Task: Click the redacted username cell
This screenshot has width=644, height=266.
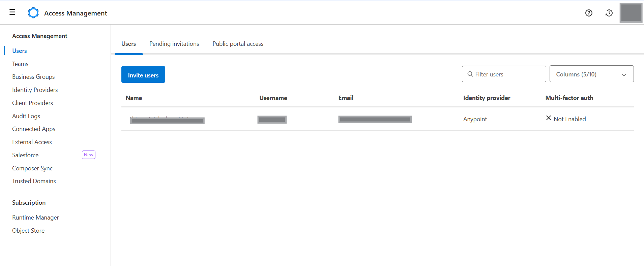Action: (272, 120)
